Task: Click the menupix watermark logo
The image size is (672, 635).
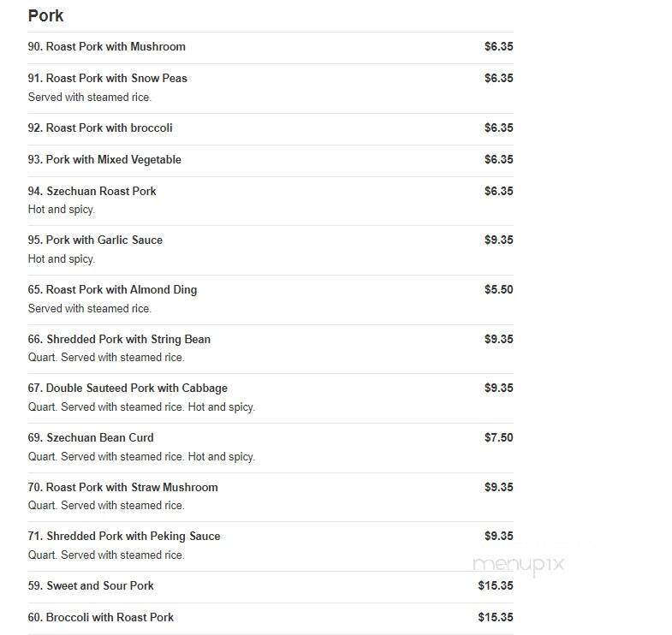Action: click(519, 564)
